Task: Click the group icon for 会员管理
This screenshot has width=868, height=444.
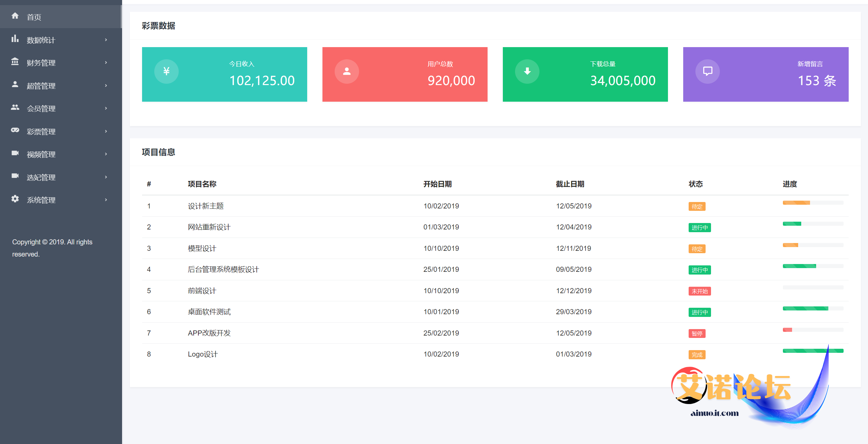Action: (15, 107)
